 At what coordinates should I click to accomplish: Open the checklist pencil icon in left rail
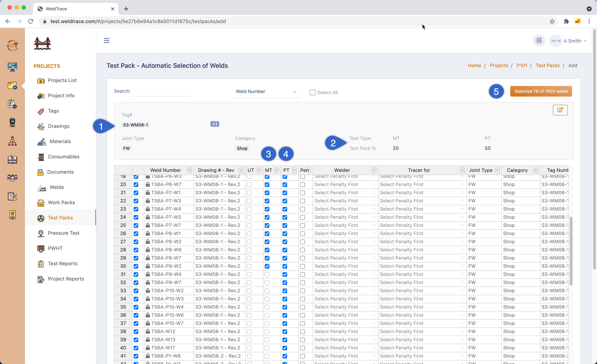(x=12, y=196)
